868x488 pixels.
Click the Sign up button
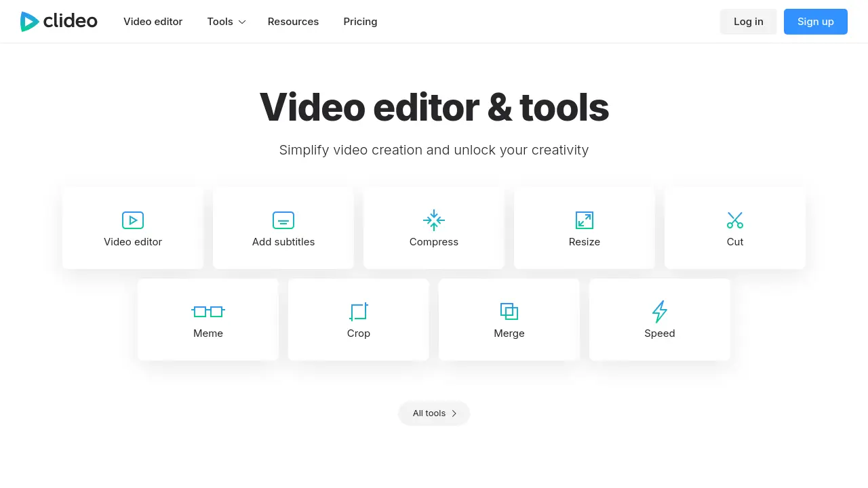(x=815, y=21)
